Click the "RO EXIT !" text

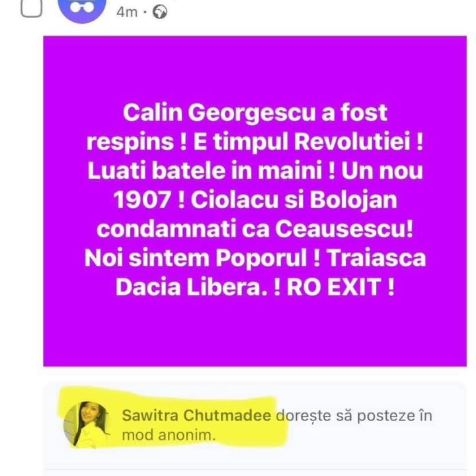[340, 287]
